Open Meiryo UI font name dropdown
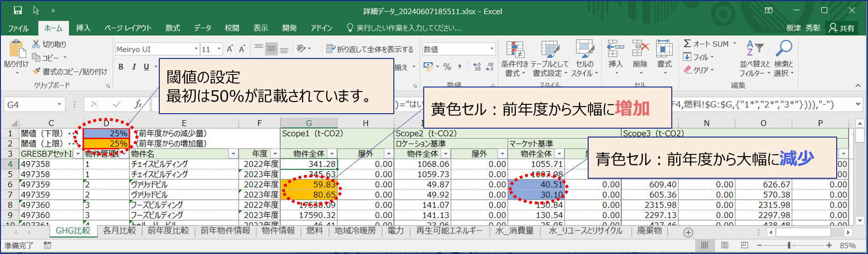The height and width of the screenshot is (254, 868). click(x=196, y=49)
